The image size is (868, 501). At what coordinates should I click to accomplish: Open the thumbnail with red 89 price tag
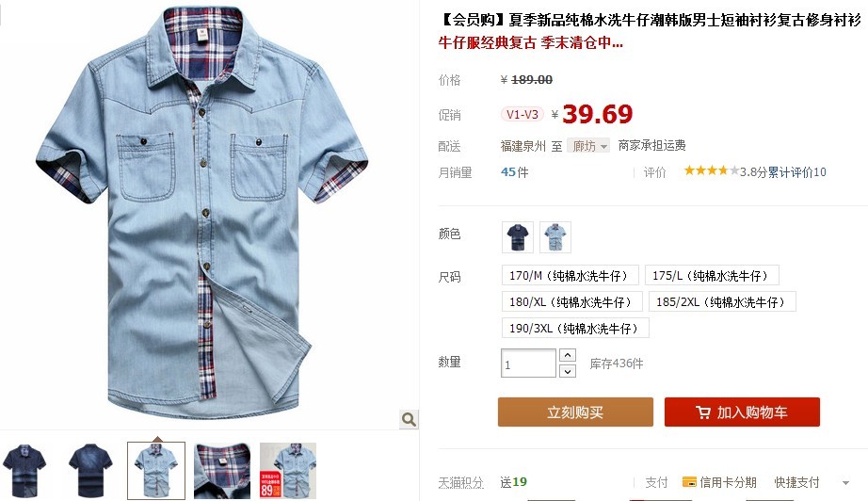(288, 471)
